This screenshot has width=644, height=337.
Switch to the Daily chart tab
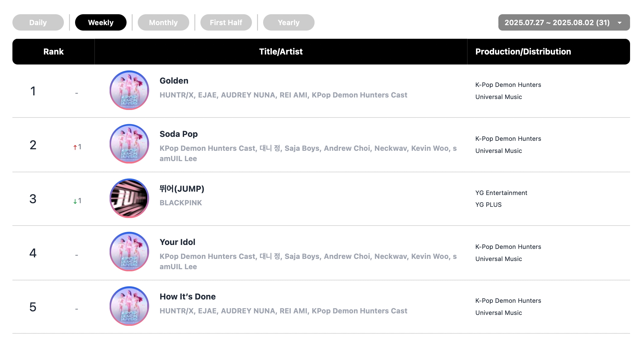(38, 22)
